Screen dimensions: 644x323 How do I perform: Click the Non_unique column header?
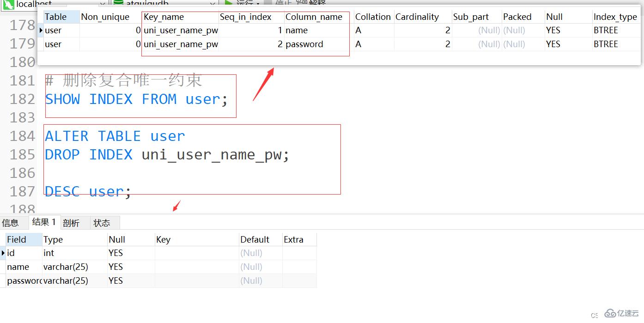104,17
